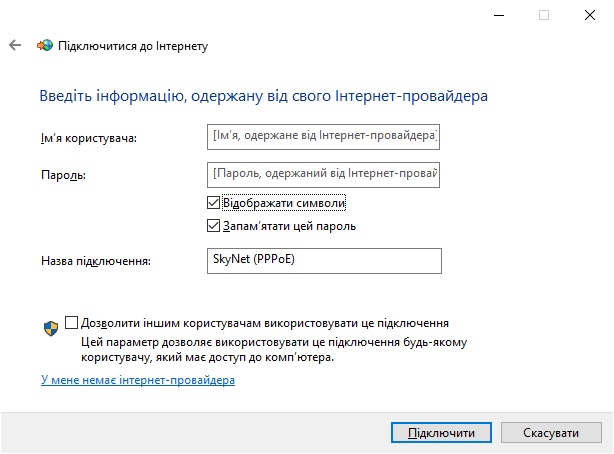
Task: Click the blue Введіть інформацію heading
Action: [x=264, y=96]
